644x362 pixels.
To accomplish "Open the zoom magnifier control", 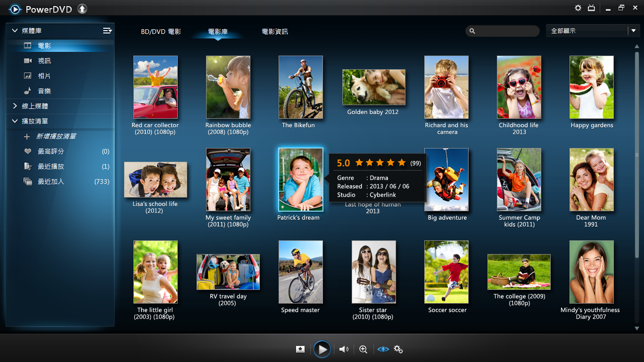I will click(363, 349).
